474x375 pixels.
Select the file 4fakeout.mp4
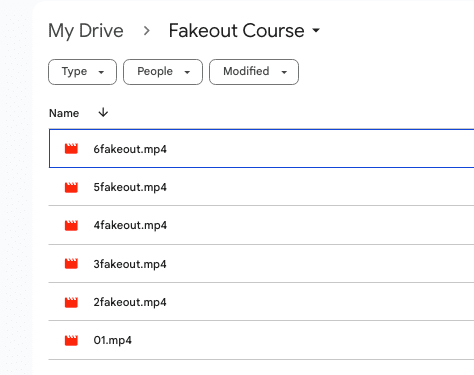pos(261,225)
